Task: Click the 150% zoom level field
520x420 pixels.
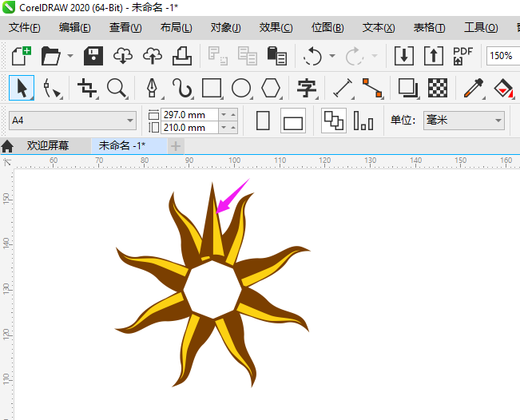Action: click(502, 56)
